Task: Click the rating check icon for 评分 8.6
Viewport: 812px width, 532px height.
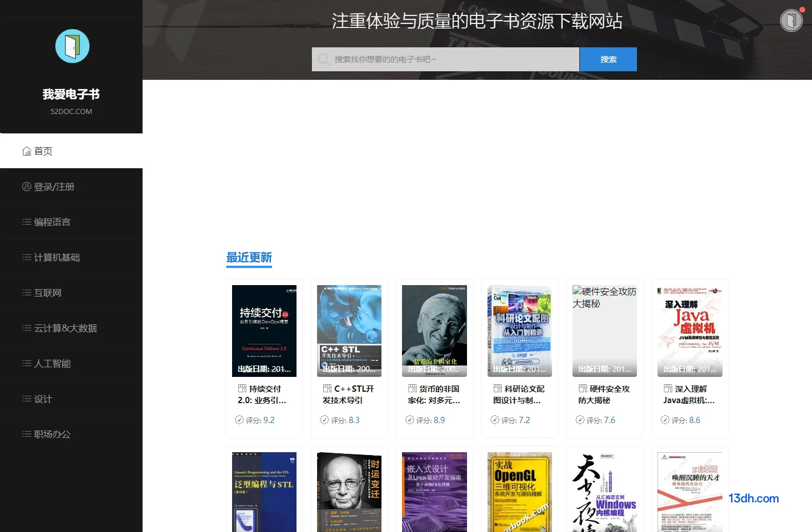Action: [665, 420]
